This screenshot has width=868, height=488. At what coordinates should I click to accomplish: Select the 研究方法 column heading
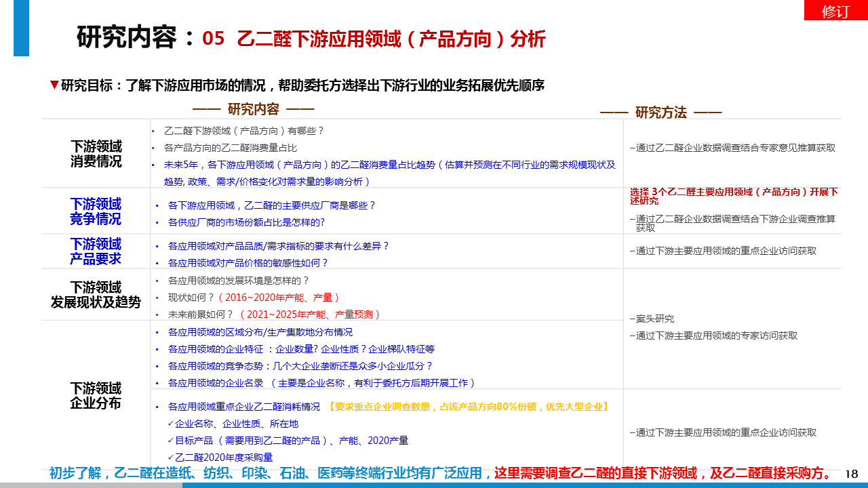point(660,113)
